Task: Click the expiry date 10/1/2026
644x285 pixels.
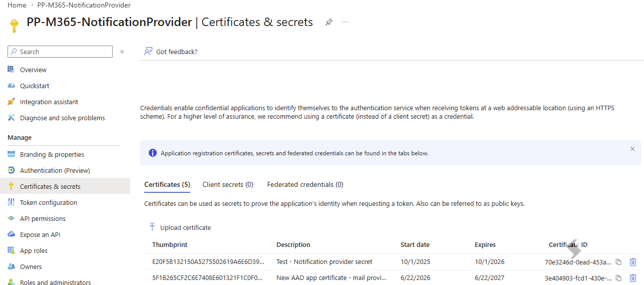Action: coord(489,261)
